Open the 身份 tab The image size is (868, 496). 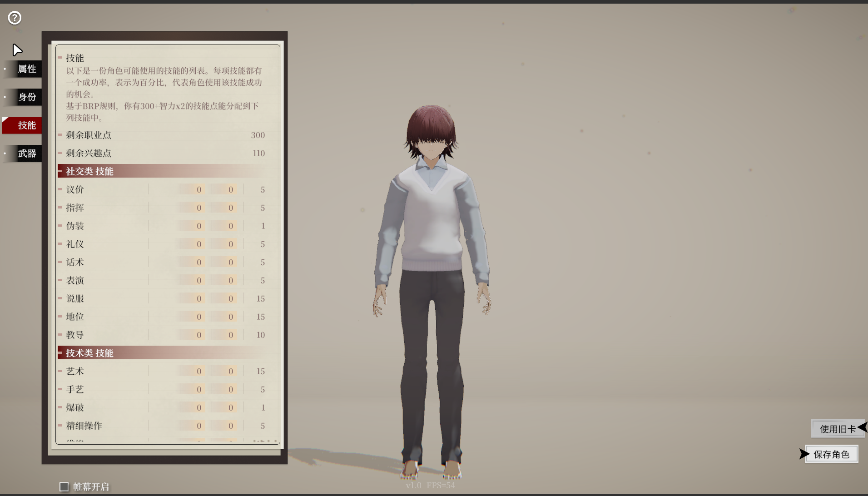click(26, 97)
